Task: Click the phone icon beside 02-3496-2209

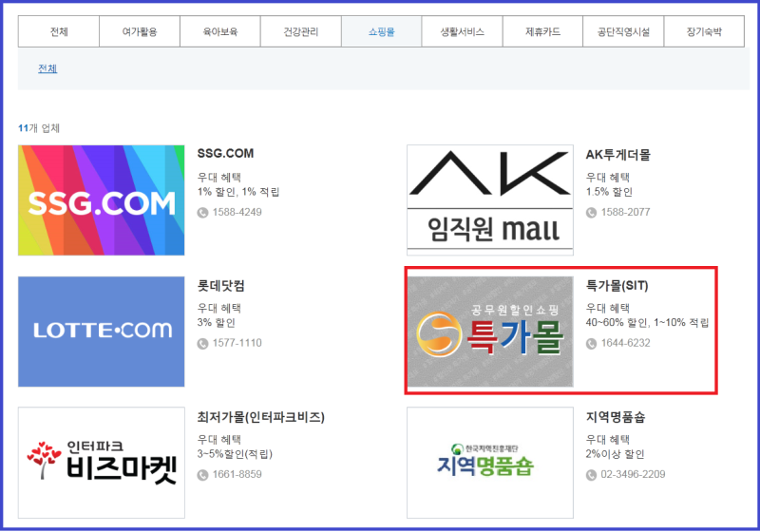Action: [591, 475]
